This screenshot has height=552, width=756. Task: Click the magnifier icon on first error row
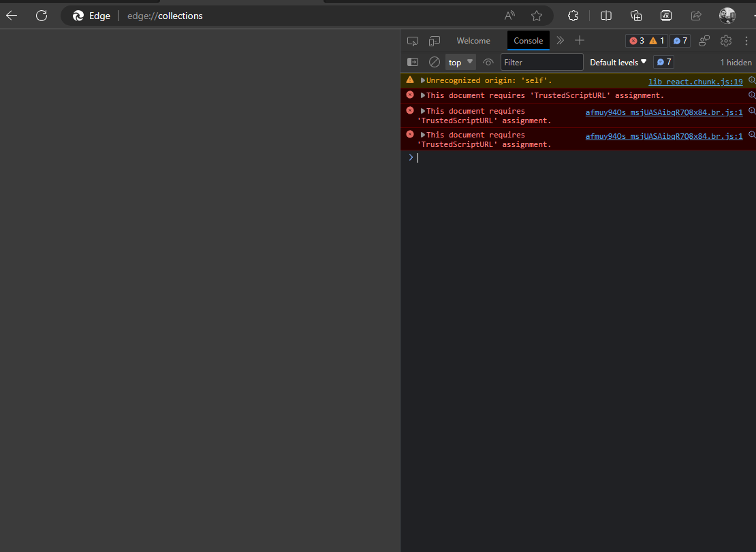752,95
